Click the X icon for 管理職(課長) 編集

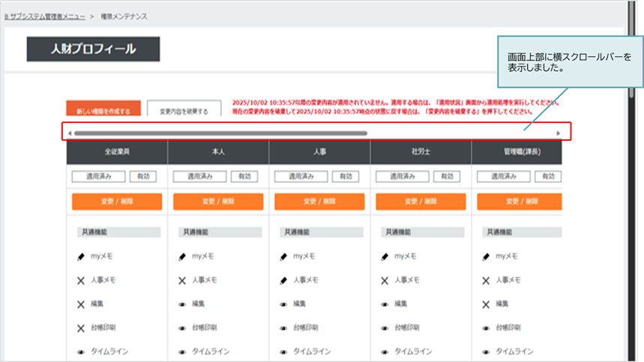[x=486, y=304]
